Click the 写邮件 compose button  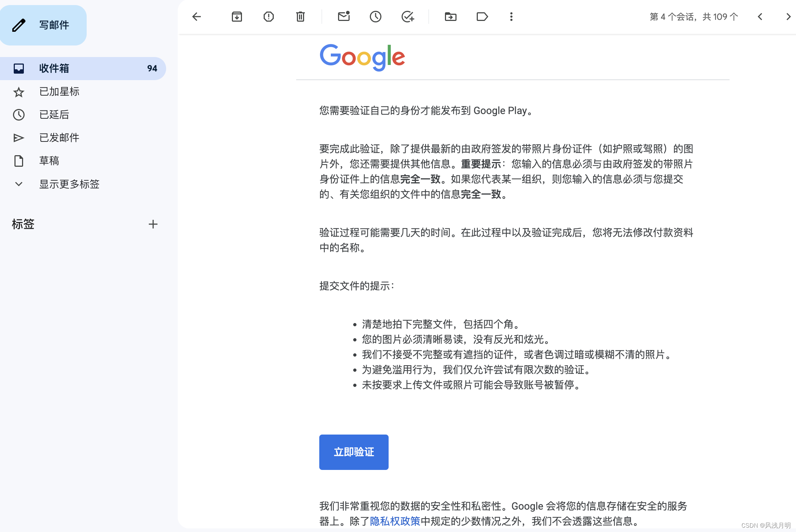click(x=43, y=25)
